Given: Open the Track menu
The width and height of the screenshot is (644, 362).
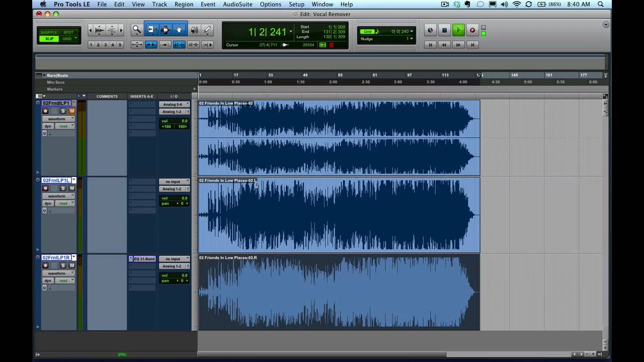Looking at the screenshot, I should pos(159,5).
